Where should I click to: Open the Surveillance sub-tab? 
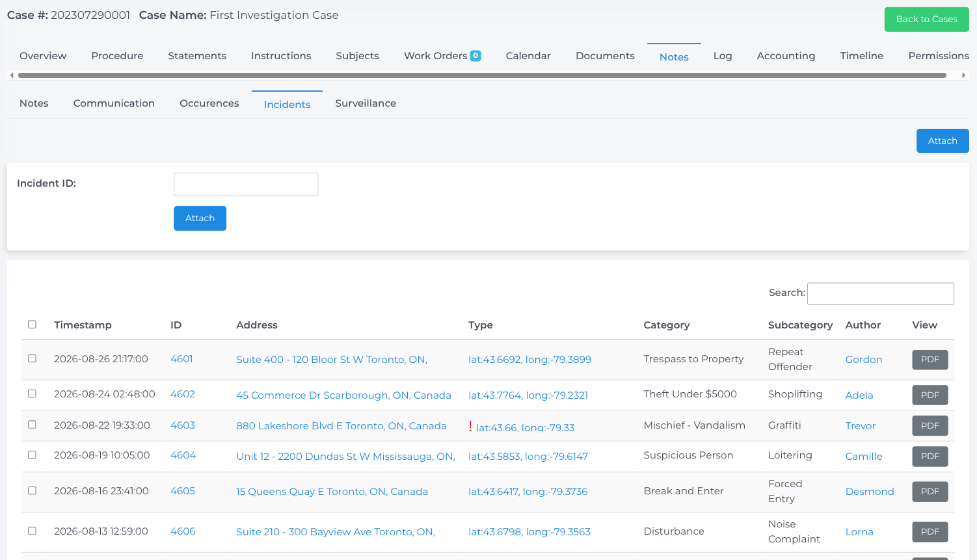coord(366,103)
